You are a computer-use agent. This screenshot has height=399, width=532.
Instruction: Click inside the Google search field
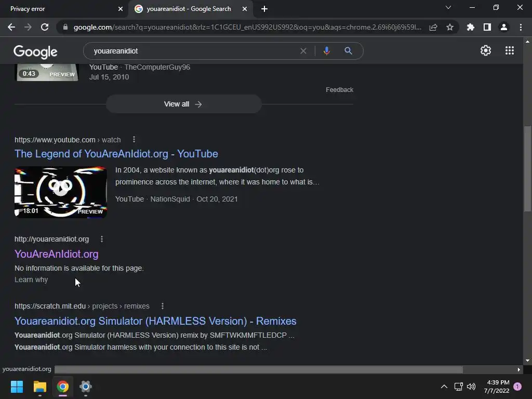tap(193, 51)
